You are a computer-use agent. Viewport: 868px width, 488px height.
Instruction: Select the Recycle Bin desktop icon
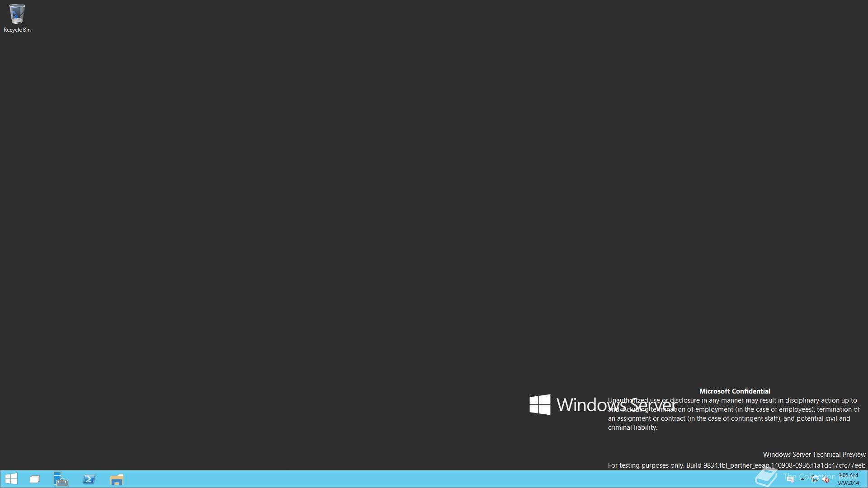point(17,19)
